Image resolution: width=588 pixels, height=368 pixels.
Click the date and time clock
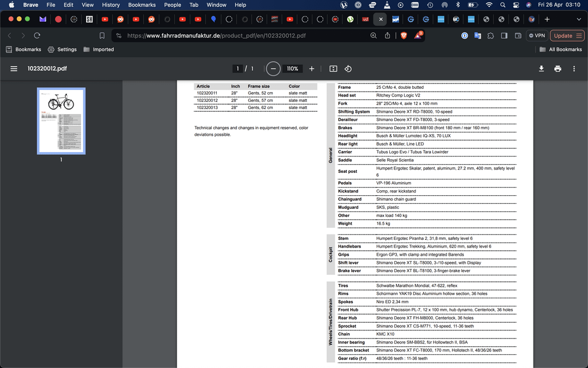(559, 5)
